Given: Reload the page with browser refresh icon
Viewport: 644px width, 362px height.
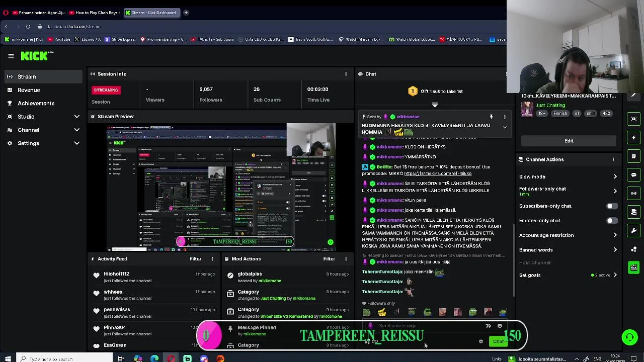Looking at the screenshot, I should click(28, 26).
